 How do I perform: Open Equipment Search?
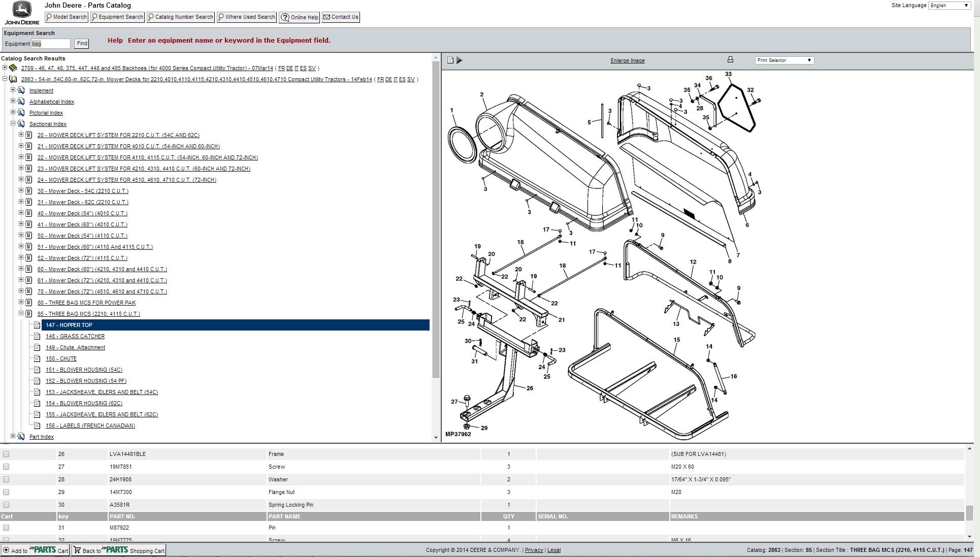117,17
